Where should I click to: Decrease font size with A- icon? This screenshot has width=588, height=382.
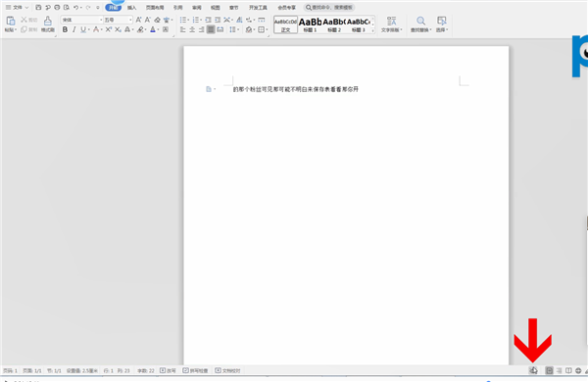[x=148, y=20]
